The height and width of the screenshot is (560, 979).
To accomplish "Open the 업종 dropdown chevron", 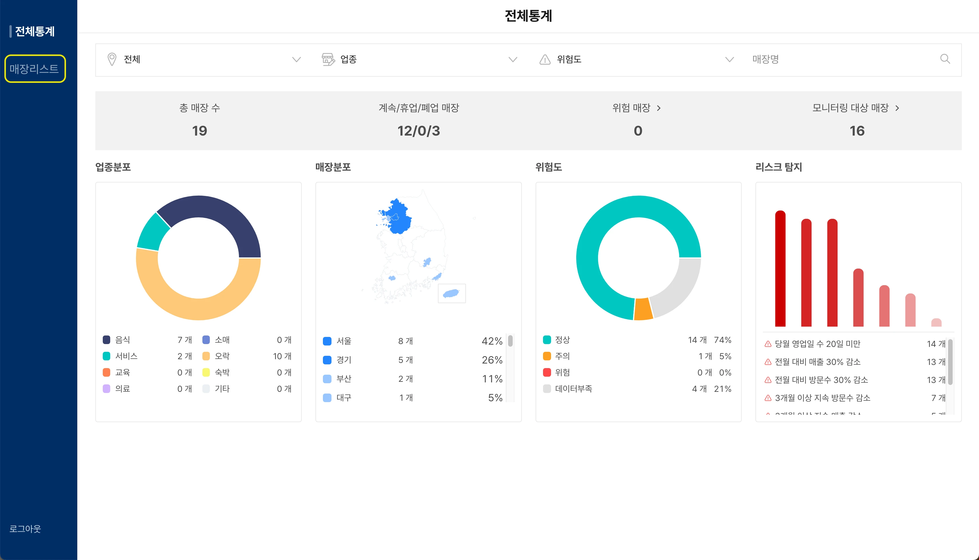I will coord(513,59).
